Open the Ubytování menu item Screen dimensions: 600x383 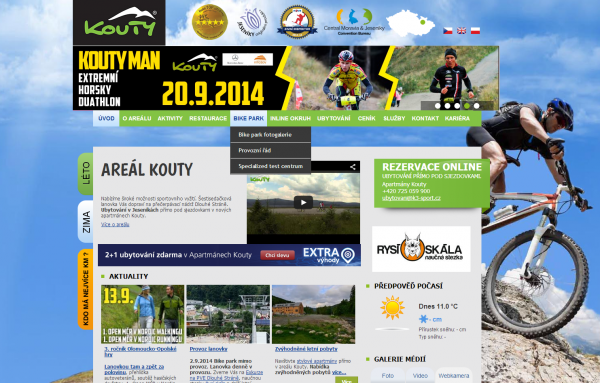[334, 118]
